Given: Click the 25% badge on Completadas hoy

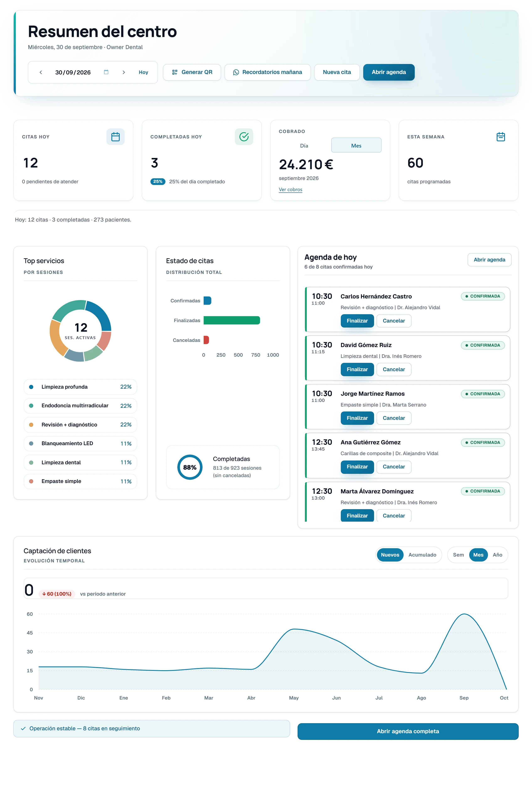Looking at the screenshot, I should [158, 182].
